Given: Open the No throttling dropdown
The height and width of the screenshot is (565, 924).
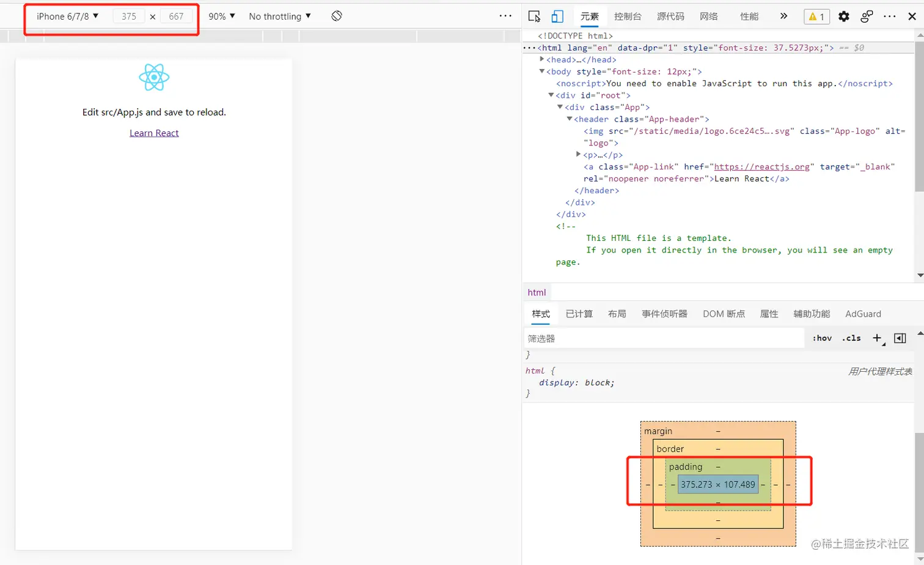Looking at the screenshot, I should tap(279, 17).
